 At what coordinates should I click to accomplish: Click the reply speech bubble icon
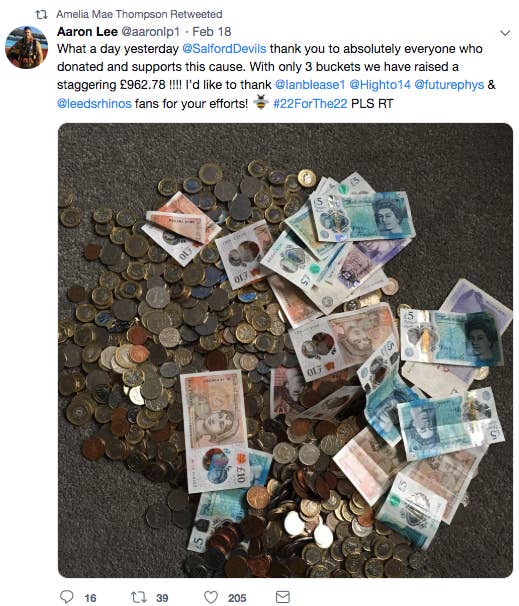(x=67, y=597)
